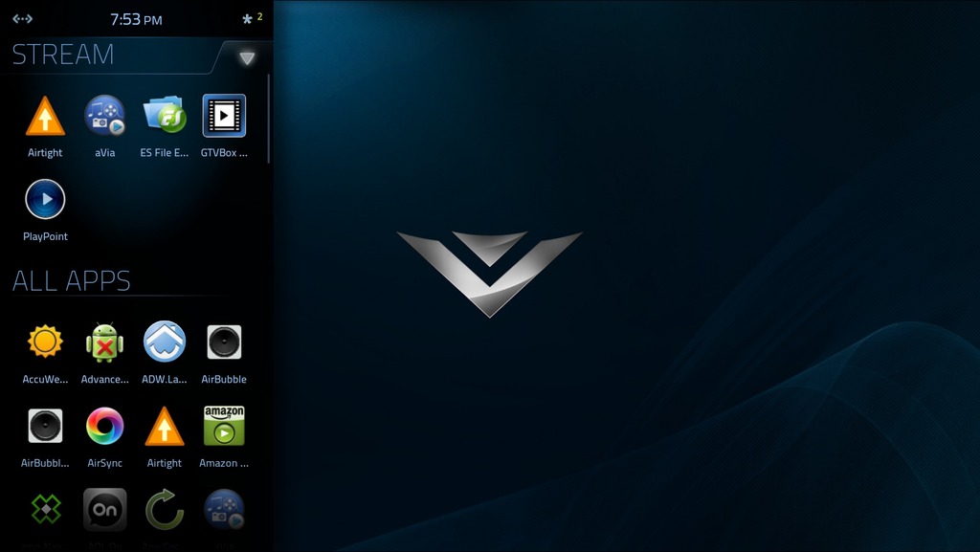This screenshot has width=980, height=552.
Task: Click the app panel vertical scrollbar
Action: pos(269,119)
